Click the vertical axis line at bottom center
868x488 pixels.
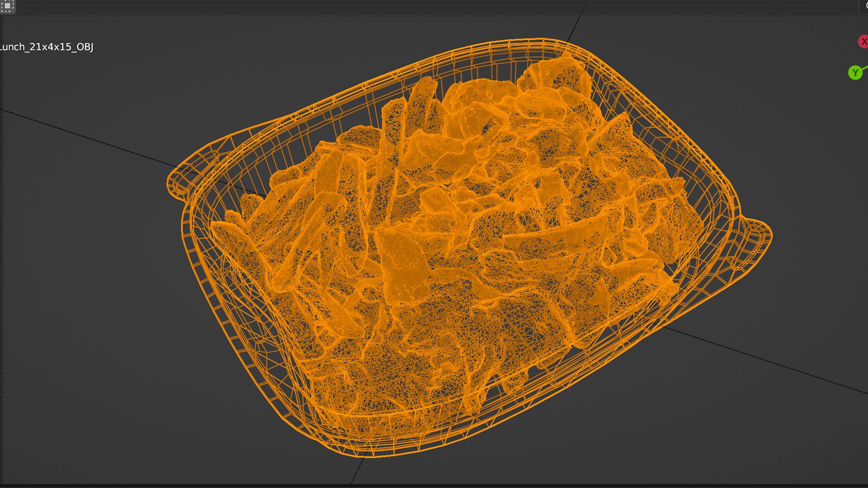tap(357, 470)
